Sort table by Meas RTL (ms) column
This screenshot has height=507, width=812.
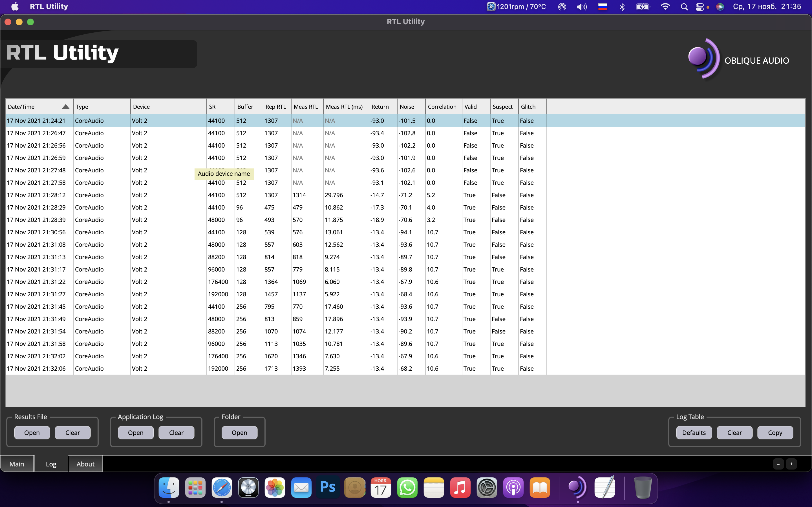[x=344, y=107]
